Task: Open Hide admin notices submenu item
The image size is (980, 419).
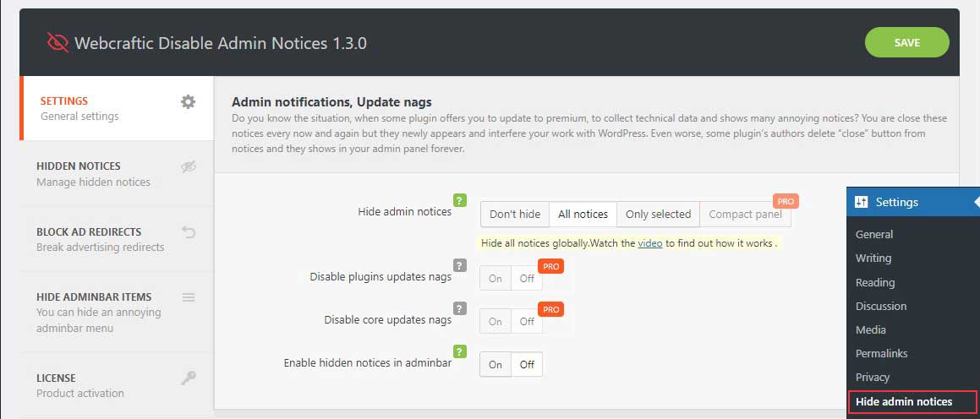Action: click(912, 402)
